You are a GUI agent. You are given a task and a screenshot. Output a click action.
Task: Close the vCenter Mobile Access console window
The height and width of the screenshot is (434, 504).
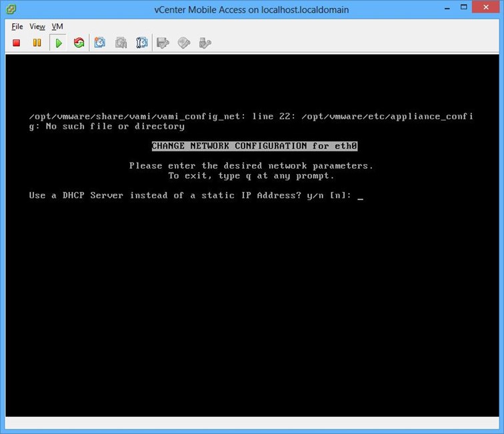coord(486,7)
